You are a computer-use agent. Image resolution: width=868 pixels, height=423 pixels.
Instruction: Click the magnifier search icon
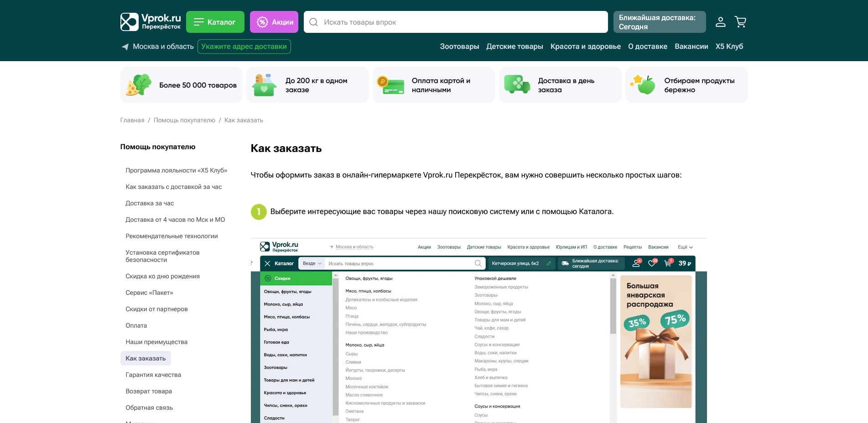pos(314,22)
